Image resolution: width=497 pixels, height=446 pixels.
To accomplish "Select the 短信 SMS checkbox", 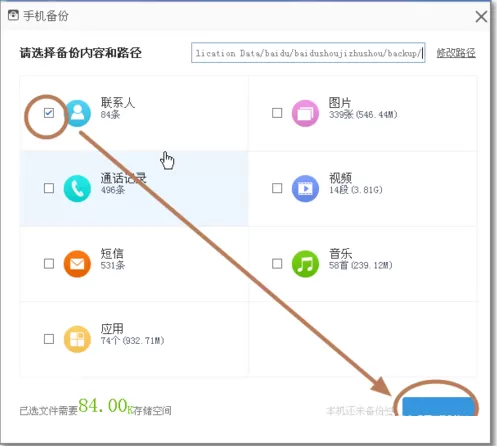I will click(49, 264).
